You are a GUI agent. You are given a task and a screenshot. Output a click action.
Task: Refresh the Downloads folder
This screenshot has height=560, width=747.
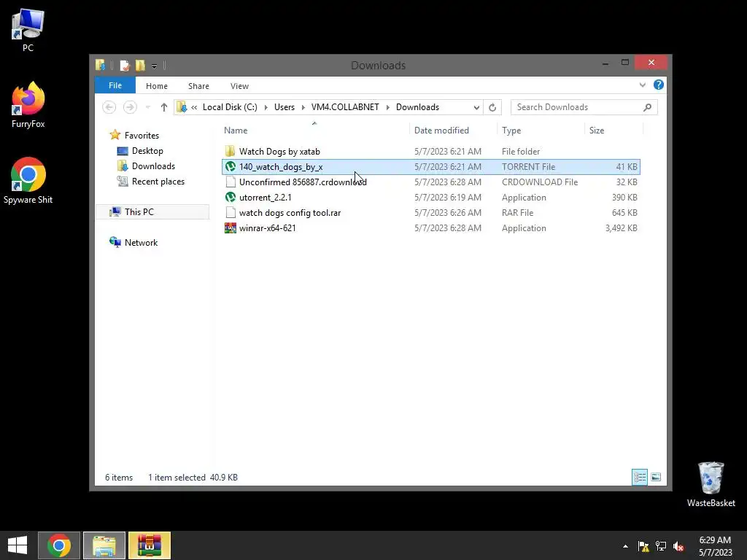coord(492,108)
